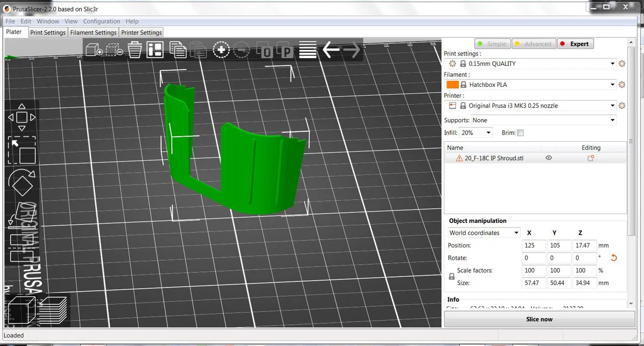Click the Paste toolbar icon
The width and height of the screenshot is (644, 346).
[198, 50]
